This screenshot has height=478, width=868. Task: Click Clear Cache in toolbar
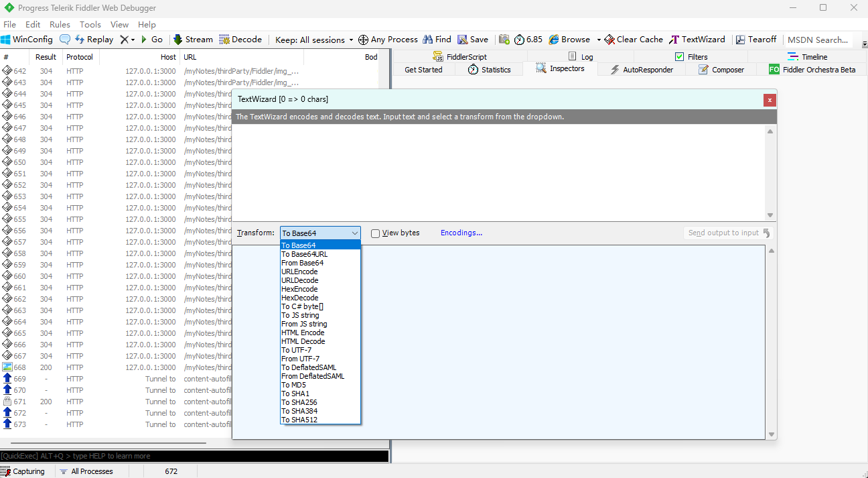pos(634,40)
